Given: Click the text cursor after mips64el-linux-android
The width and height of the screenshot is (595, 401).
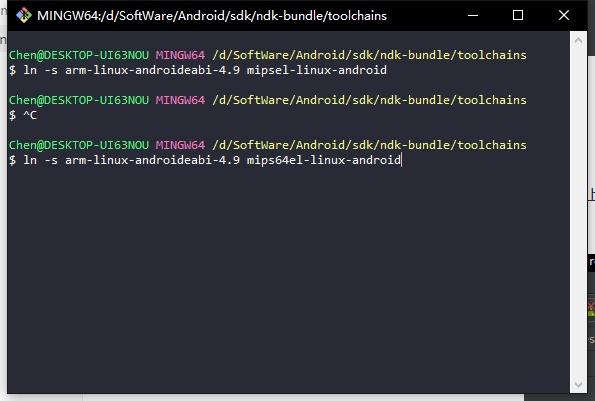Looking at the screenshot, I should pos(401,160).
